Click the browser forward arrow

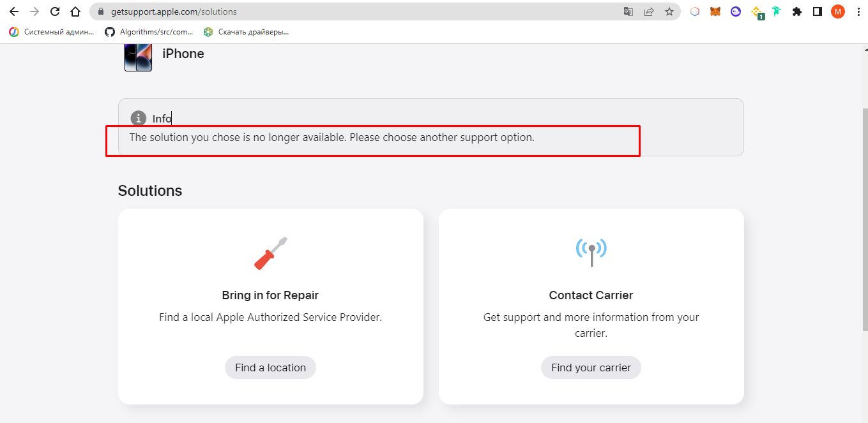(34, 11)
